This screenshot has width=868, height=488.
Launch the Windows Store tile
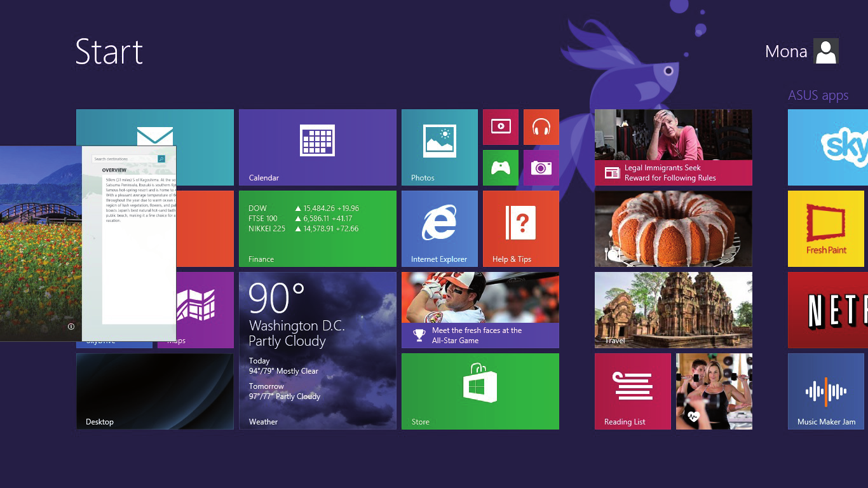[x=480, y=391]
